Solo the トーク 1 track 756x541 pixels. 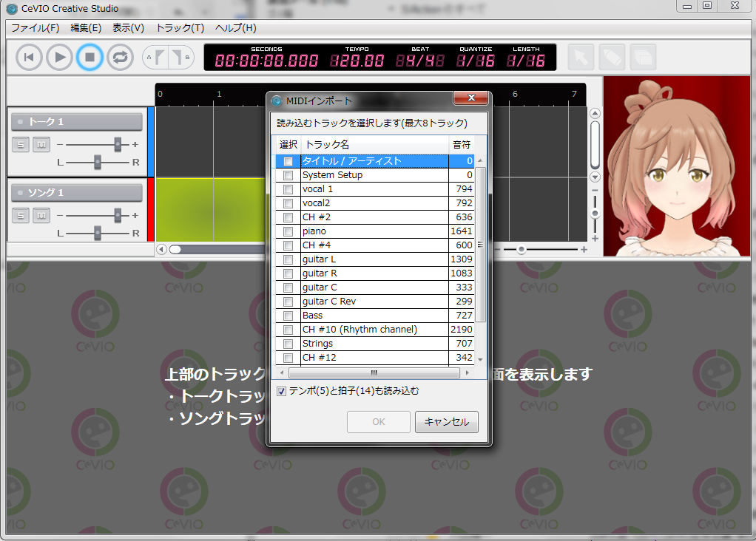coord(20,144)
